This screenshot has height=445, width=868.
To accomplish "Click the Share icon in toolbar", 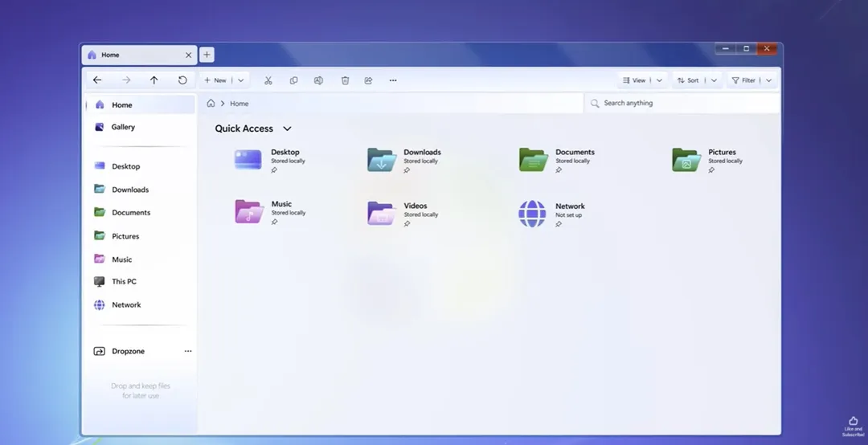I will point(368,80).
